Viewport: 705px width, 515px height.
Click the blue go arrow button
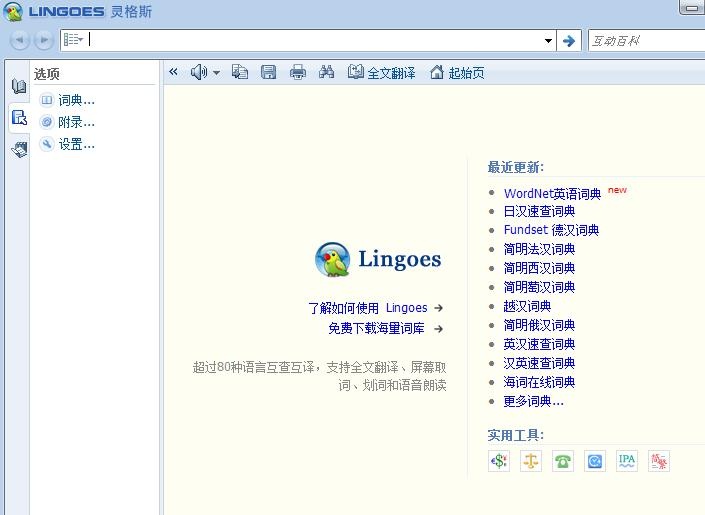pyautogui.click(x=569, y=41)
